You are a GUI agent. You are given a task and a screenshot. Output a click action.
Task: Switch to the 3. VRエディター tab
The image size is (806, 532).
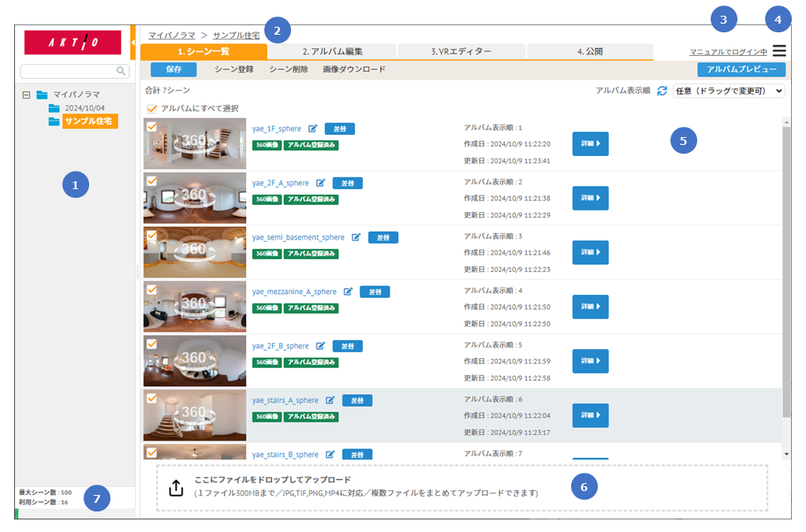click(x=461, y=52)
